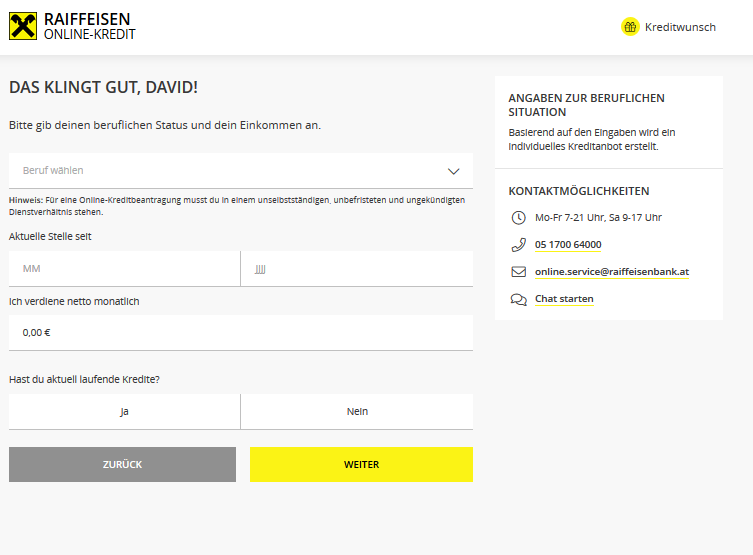The height and width of the screenshot is (555, 753).
Task: Open the 'Beruf wählen' dropdown field
Action: point(220,171)
